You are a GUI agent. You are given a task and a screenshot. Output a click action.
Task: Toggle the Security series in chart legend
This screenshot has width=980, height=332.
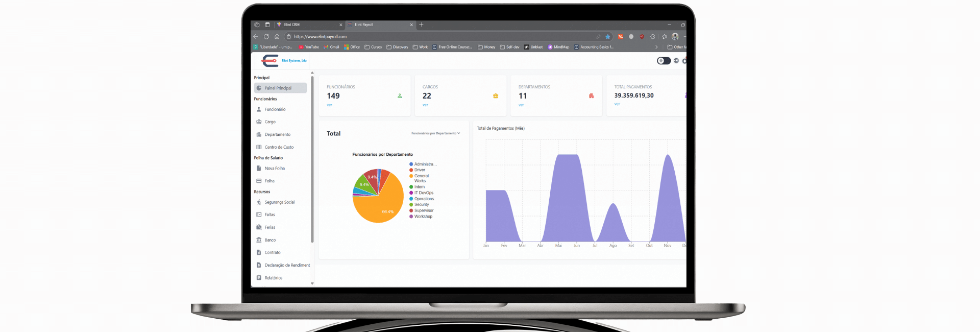(x=421, y=205)
